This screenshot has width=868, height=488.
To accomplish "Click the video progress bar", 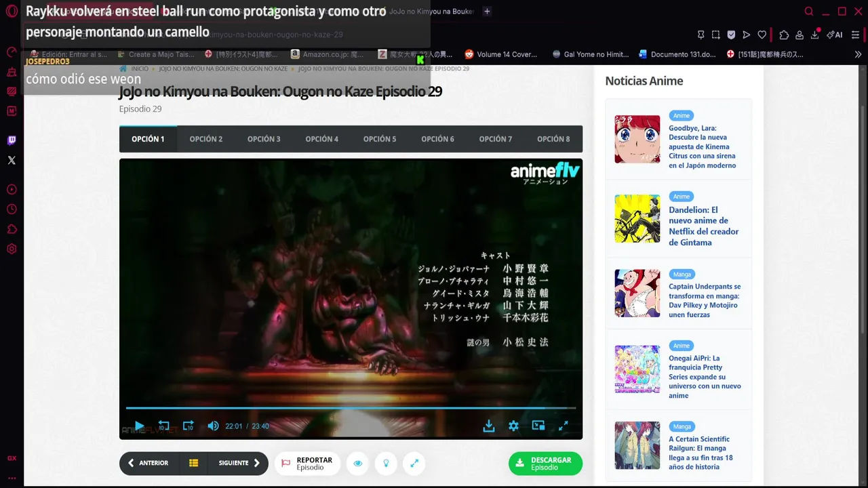I will point(351,408).
